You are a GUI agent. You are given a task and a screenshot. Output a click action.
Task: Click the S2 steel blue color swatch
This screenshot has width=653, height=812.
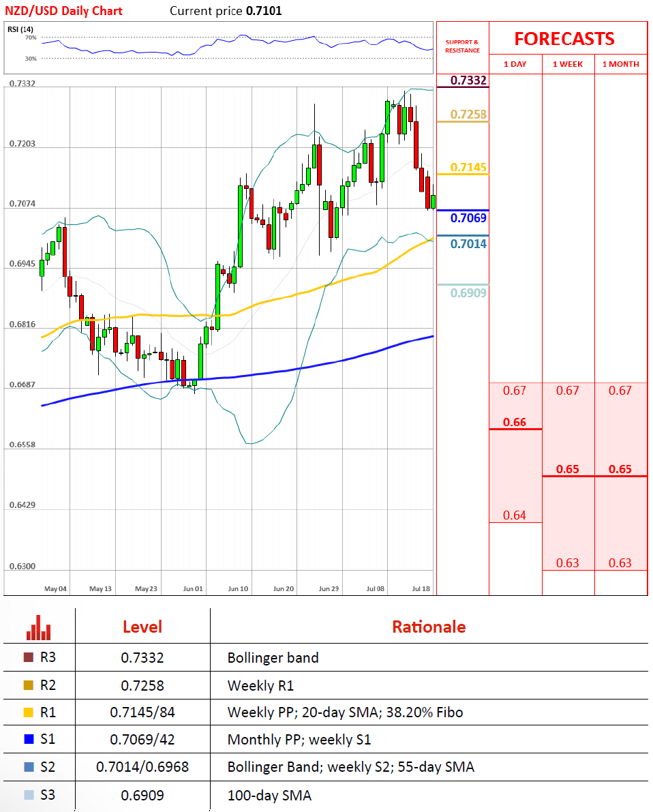click(x=28, y=767)
